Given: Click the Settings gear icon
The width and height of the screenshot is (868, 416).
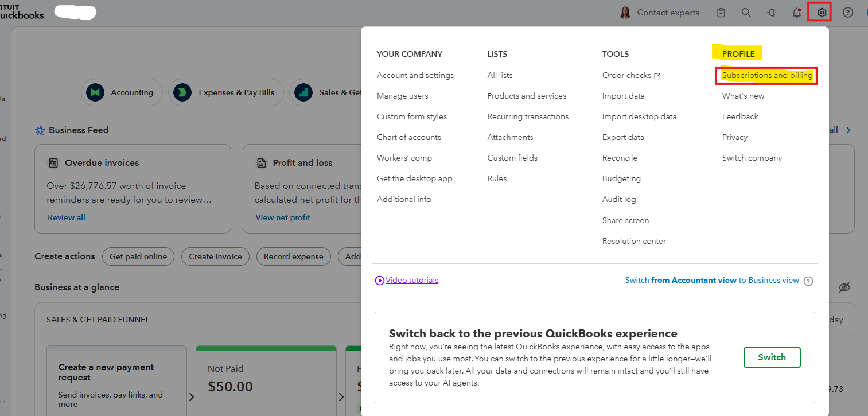Looking at the screenshot, I should point(822,13).
